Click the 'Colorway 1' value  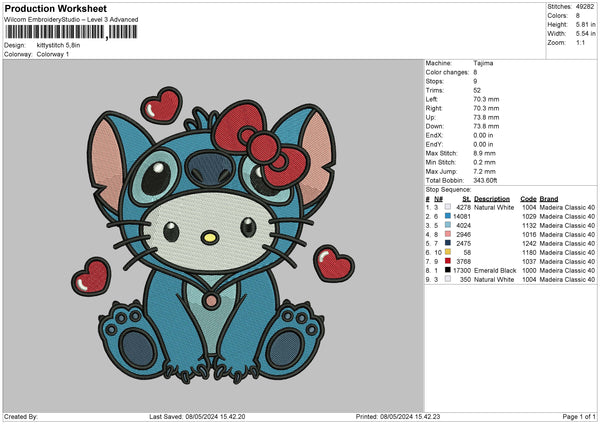tap(53, 54)
